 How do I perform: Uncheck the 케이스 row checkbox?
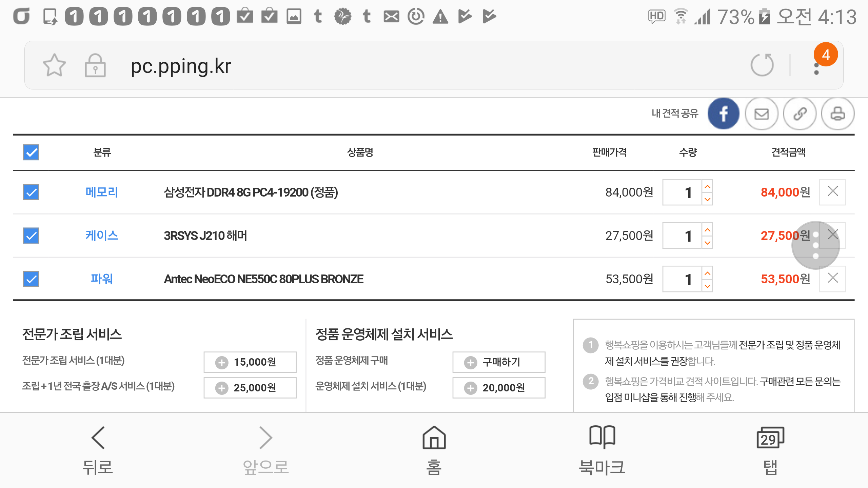click(x=31, y=236)
